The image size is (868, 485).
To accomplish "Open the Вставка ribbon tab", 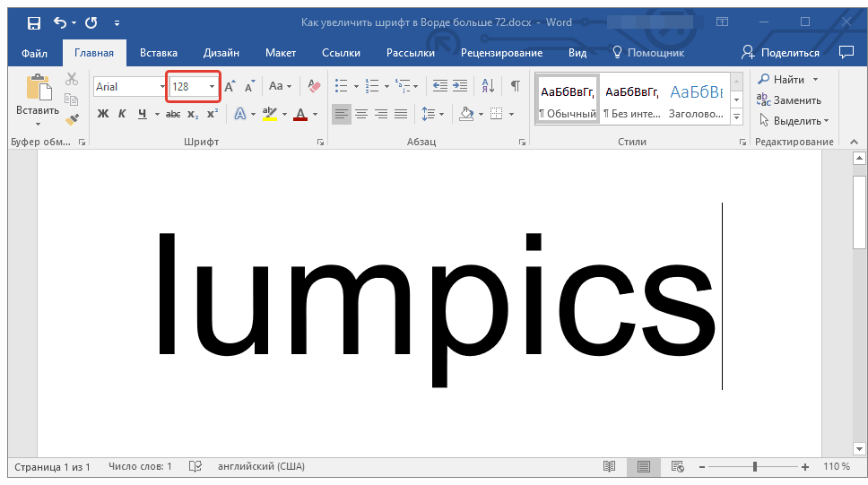I will pyautogui.click(x=159, y=53).
